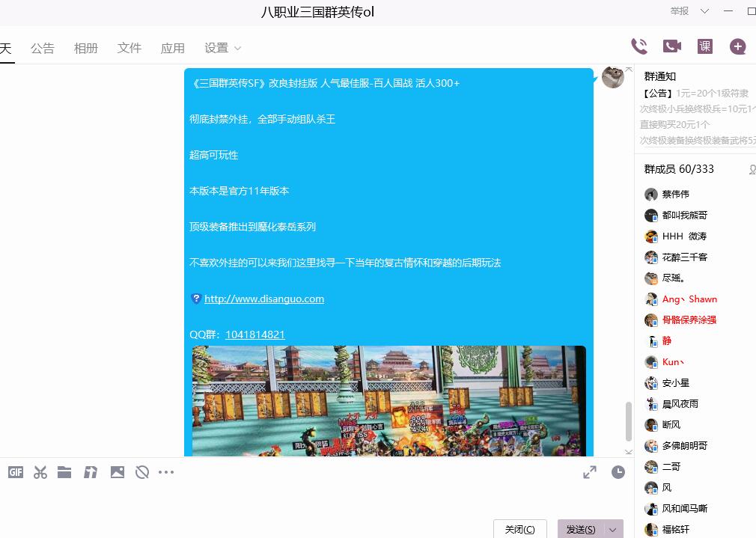This screenshot has height=538, width=756.
Task: Click the game screenshot in the message
Action: tap(388, 400)
